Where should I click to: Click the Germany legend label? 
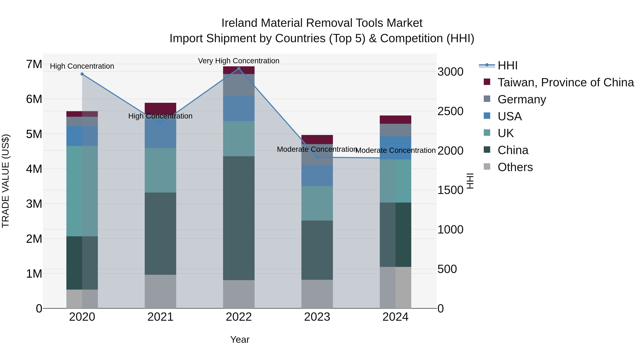522,99
